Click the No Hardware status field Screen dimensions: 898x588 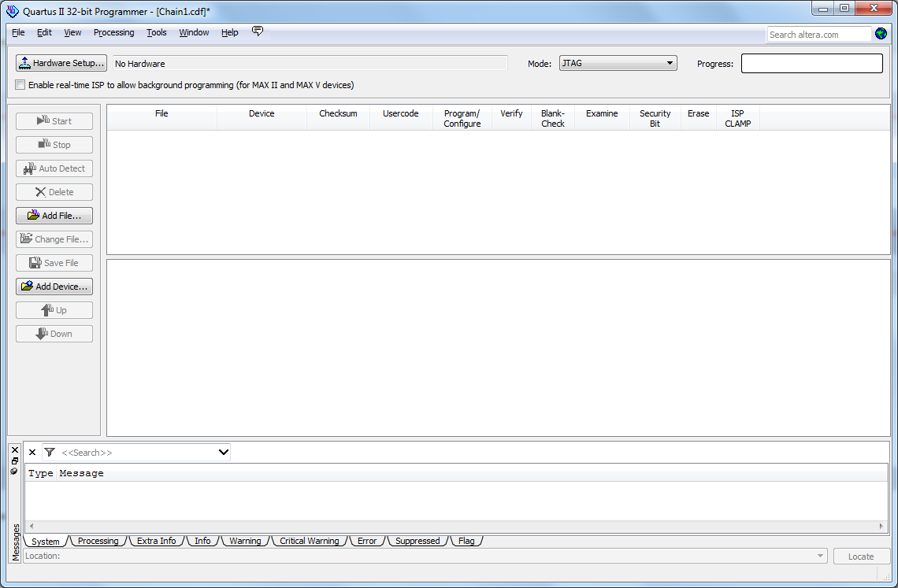tap(310, 64)
